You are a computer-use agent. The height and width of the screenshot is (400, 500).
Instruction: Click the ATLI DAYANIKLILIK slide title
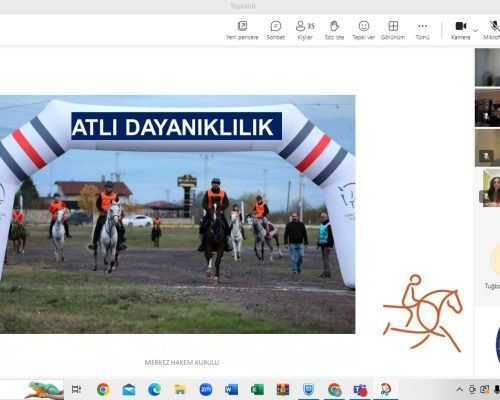176,126
